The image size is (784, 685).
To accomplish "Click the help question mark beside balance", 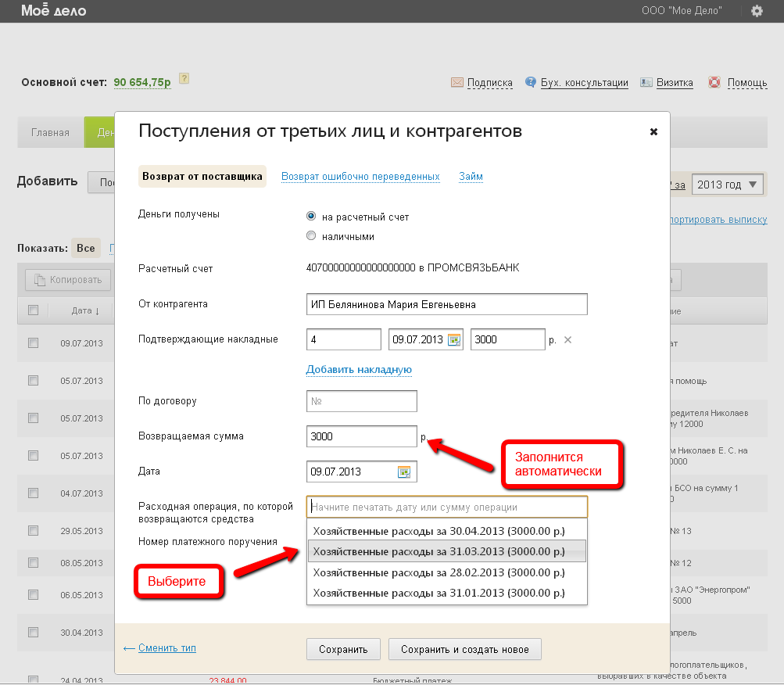I will (x=184, y=79).
